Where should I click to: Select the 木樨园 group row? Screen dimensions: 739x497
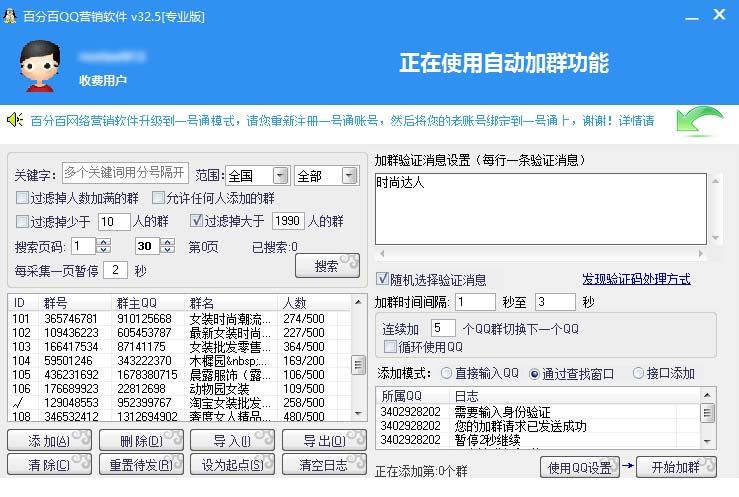(179, 361)
